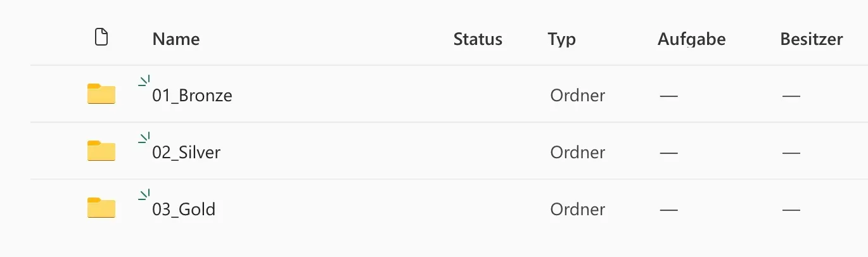Select the Besitzer column header
868x257 pixels.
pos(812,39)
